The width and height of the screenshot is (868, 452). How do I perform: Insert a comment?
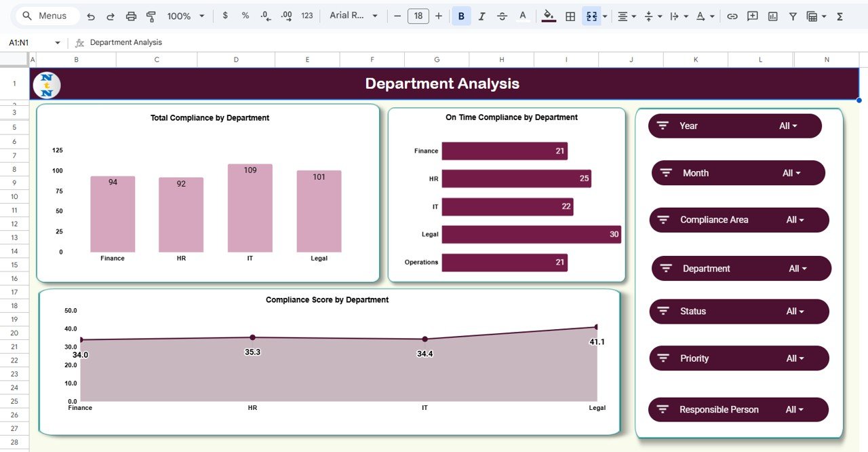coord(752,16)
